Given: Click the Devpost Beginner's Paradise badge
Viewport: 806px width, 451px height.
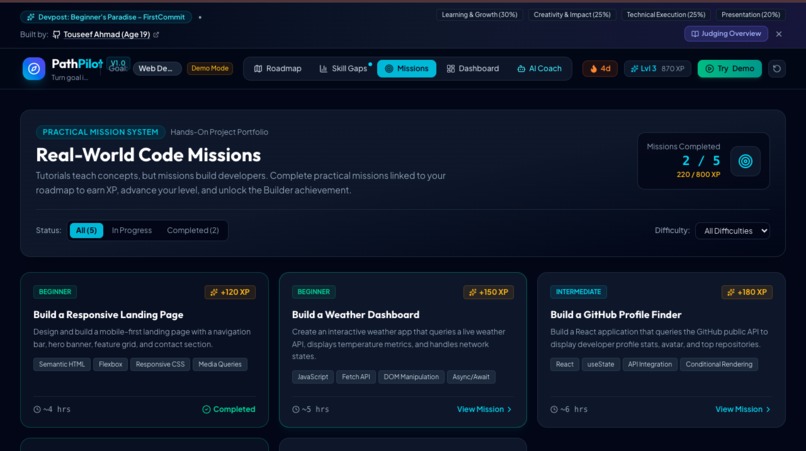Looking at the screenshot, I should pos(106,17).
